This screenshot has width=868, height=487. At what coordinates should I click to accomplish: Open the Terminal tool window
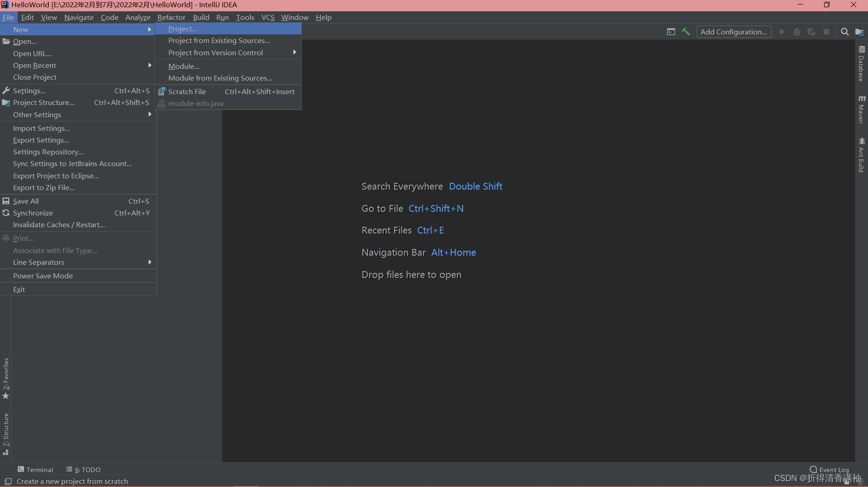click(x=35, y=469)
